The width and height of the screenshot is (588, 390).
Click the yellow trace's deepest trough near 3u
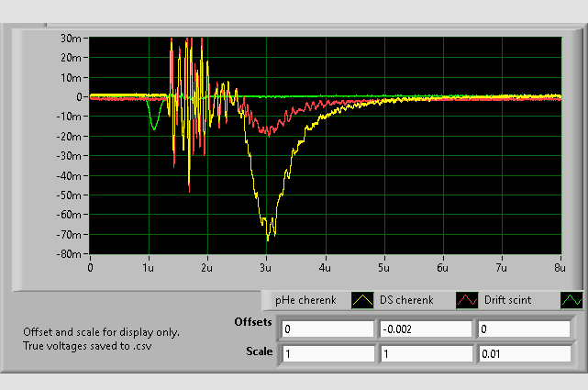click(268, 240)
